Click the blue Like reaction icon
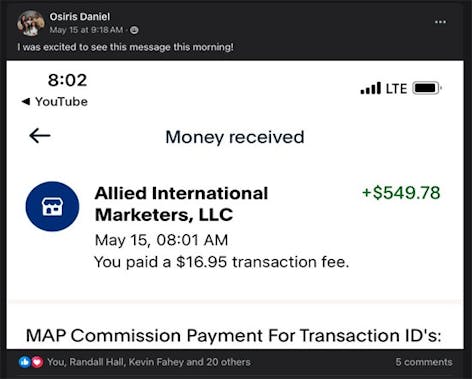 point(24,362)
